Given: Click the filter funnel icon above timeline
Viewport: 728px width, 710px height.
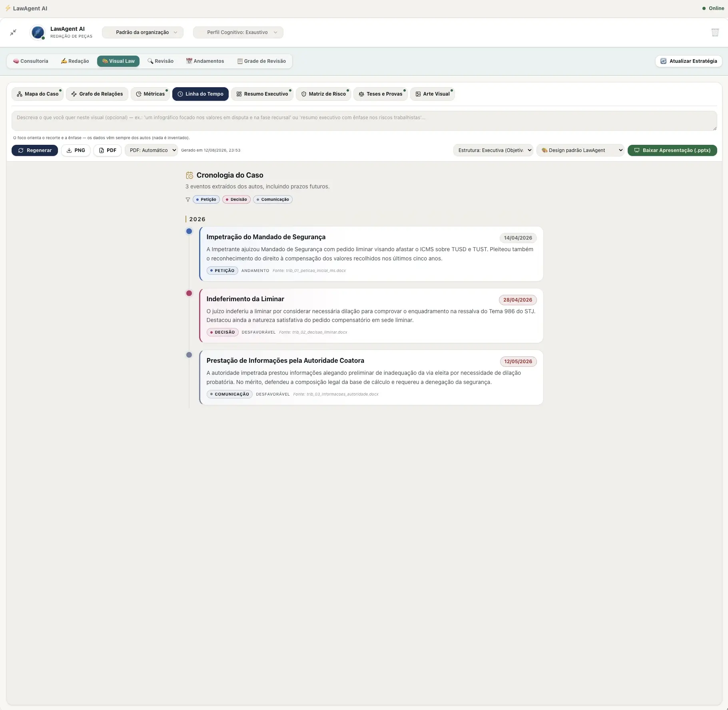Looking at the screenshot, I should (188, 200).
